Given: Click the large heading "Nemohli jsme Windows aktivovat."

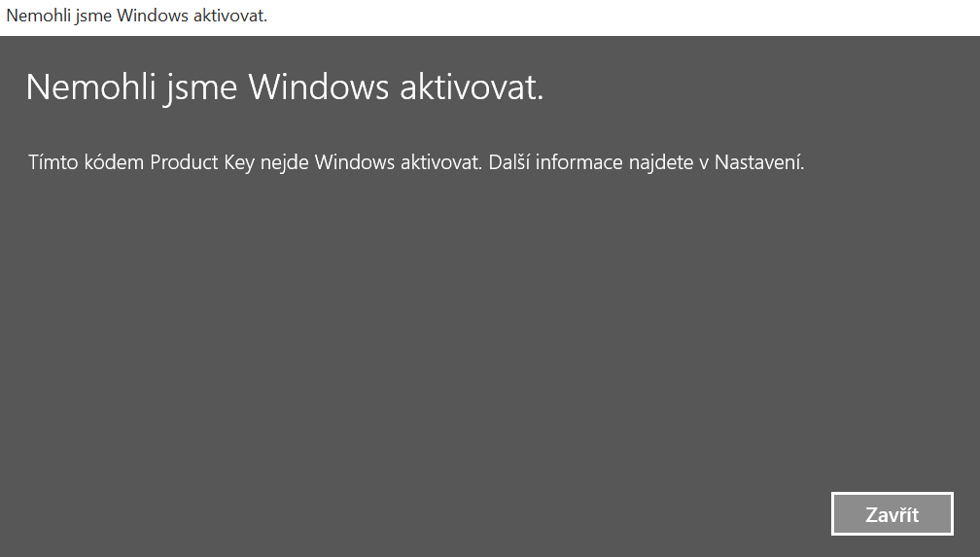Looking at the screenshot, I should [x=284, y=87].
